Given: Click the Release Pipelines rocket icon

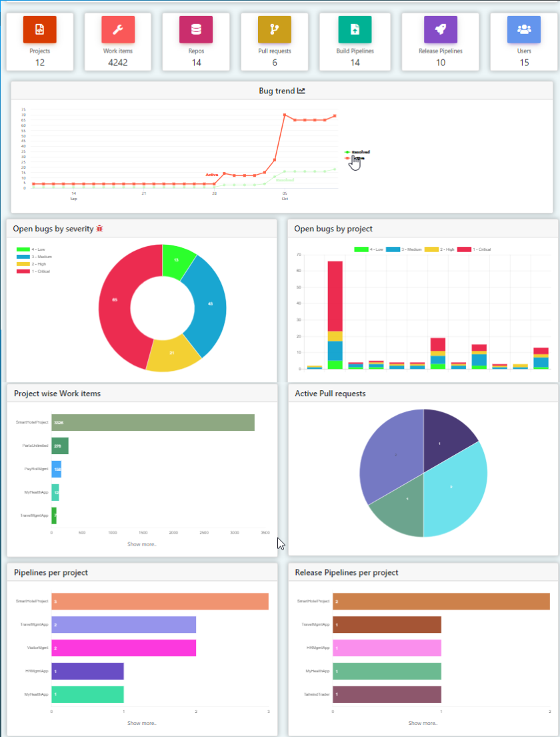Looking at the screenshot, I should point(440,29).
